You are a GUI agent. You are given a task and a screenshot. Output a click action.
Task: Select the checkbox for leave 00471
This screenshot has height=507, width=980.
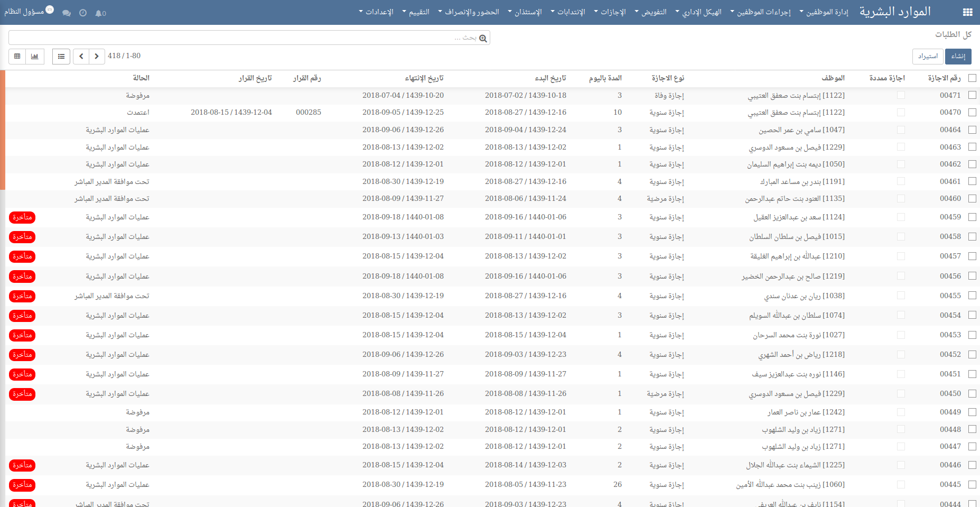pos(972,95)
